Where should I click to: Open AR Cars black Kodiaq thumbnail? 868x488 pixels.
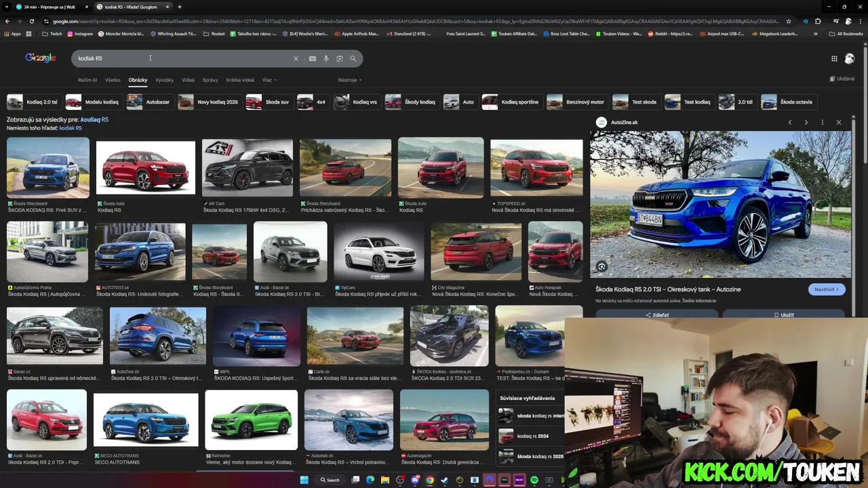tap(248, 168)
